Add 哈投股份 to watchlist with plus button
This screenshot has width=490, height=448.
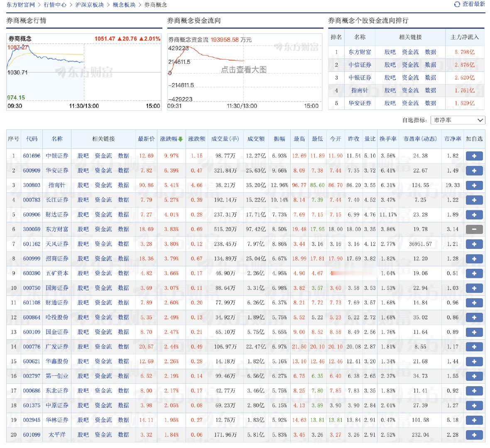pyautogui.click(x=474, y=317)
